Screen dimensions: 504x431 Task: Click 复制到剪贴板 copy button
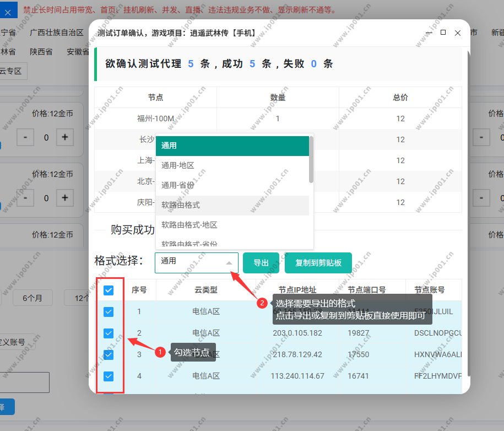(318, 263)
